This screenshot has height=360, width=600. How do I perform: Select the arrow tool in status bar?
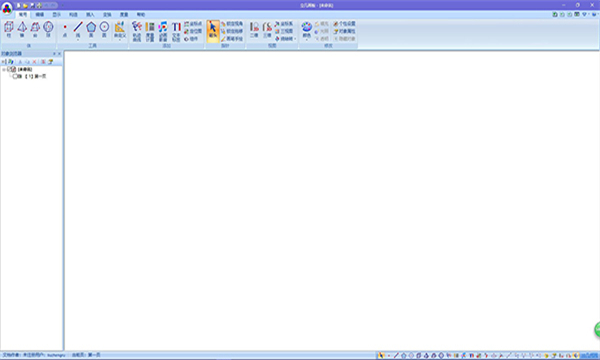click(381, 355)
